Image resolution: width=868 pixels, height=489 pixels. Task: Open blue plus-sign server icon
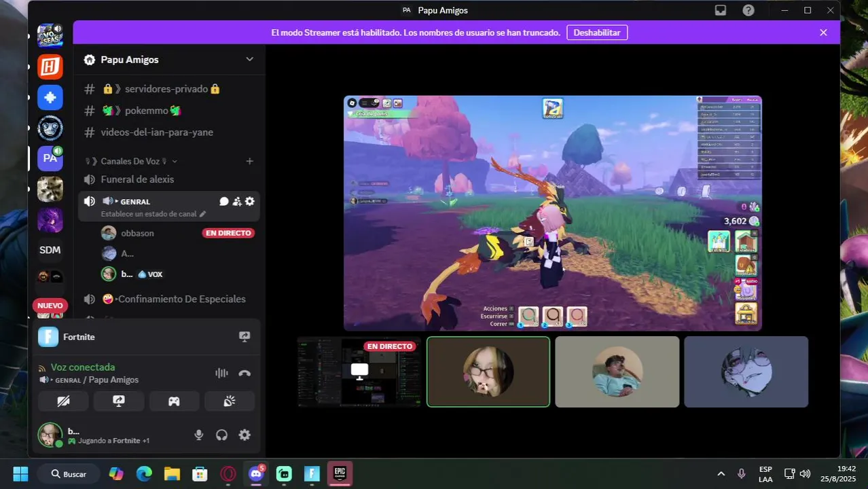(50, 97)
